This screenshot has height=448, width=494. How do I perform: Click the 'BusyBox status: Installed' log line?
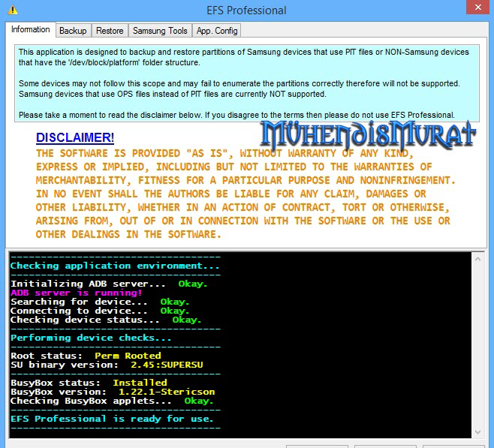(x=89, y=383)
